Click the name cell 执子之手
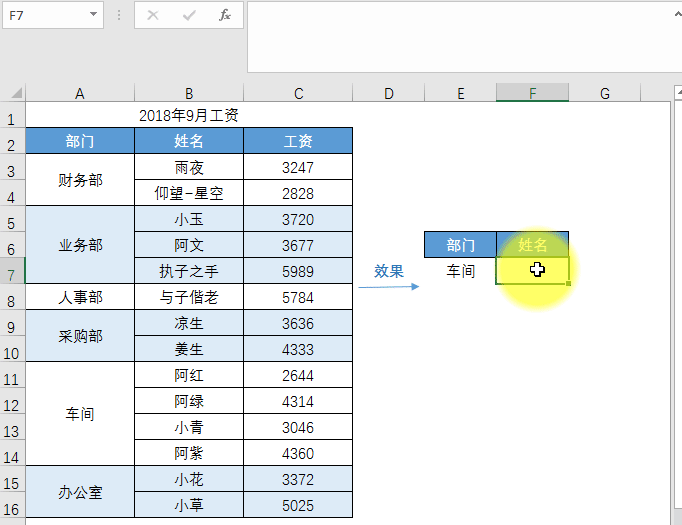Image resolution: width=682 pixels, height=525 pixels. point(189,271)
